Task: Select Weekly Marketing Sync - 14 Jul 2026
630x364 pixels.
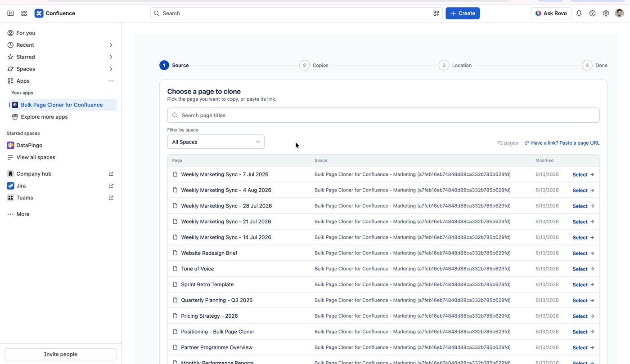Action: click(x=583, y=237)
